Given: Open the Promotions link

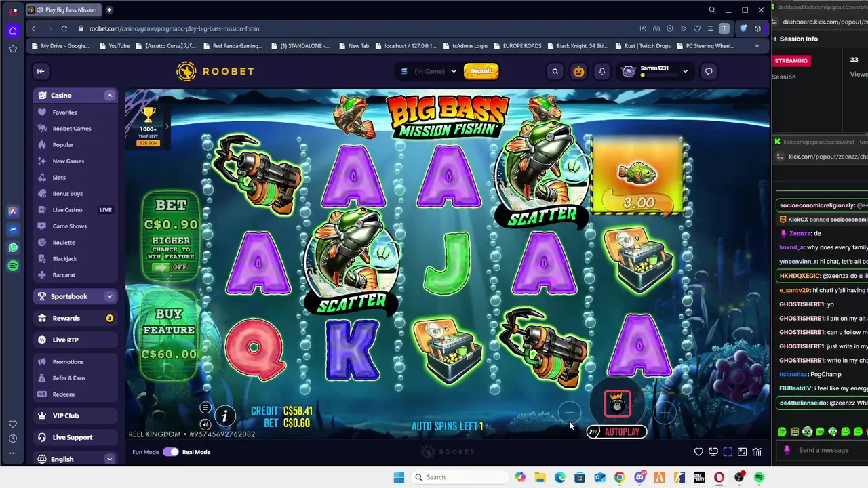Looking at the screenshot, I should [68, 362].
